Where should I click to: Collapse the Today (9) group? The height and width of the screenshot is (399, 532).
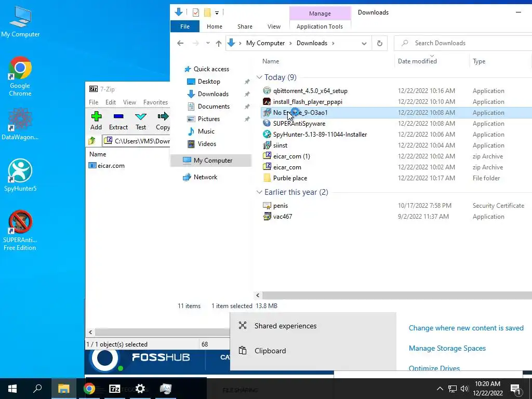click(260, 77)
